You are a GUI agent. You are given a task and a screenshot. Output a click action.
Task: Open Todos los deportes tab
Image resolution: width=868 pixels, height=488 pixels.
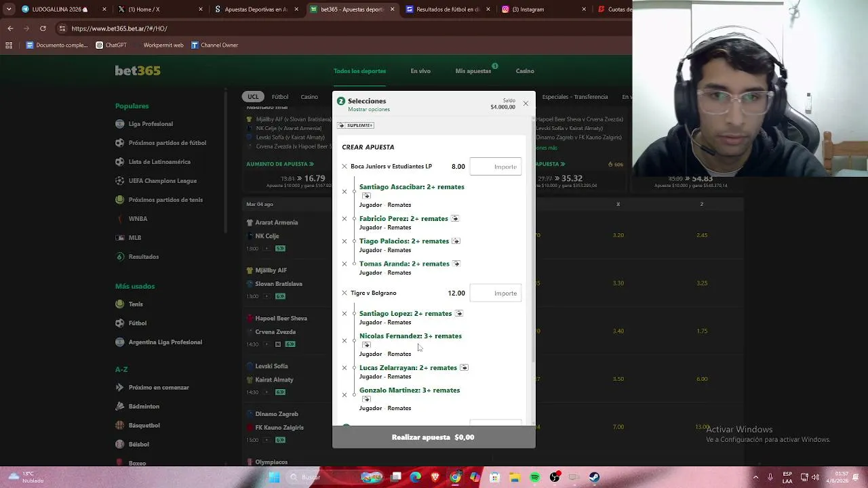click(359, 71)
